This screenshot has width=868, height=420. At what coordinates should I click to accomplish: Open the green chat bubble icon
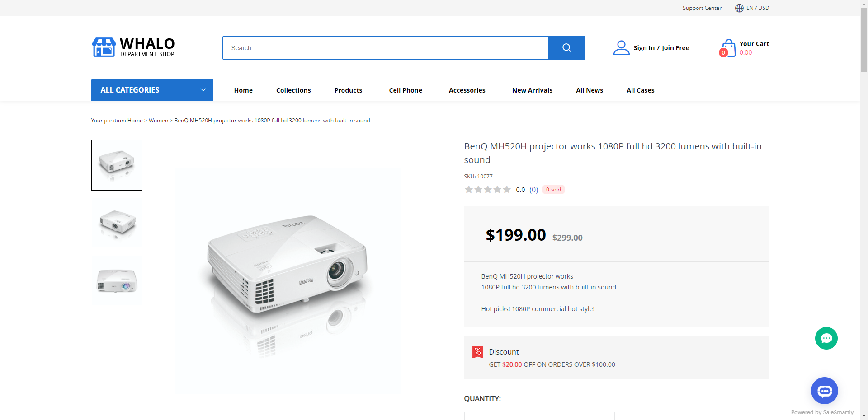[x=826, y=338]
